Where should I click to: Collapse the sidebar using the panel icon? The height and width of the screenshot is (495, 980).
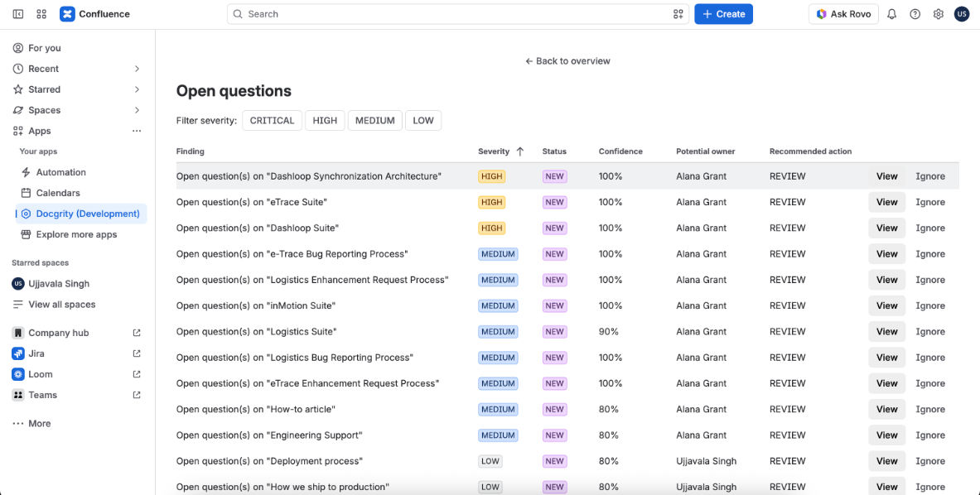[18, 14]
